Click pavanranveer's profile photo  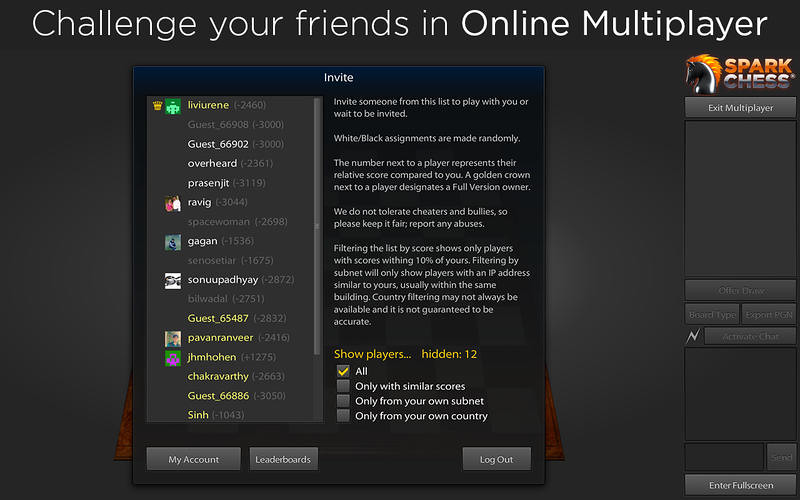click(173, 338)
